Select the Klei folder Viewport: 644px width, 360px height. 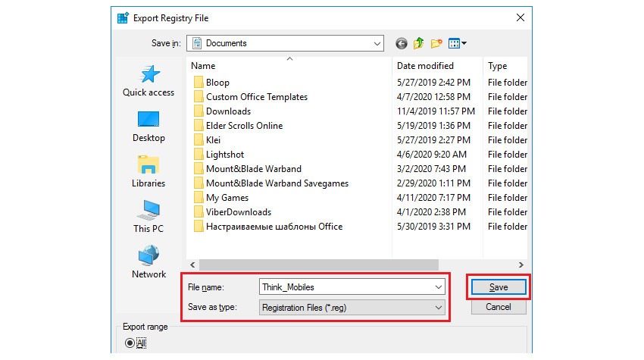[x=207, y=140]
